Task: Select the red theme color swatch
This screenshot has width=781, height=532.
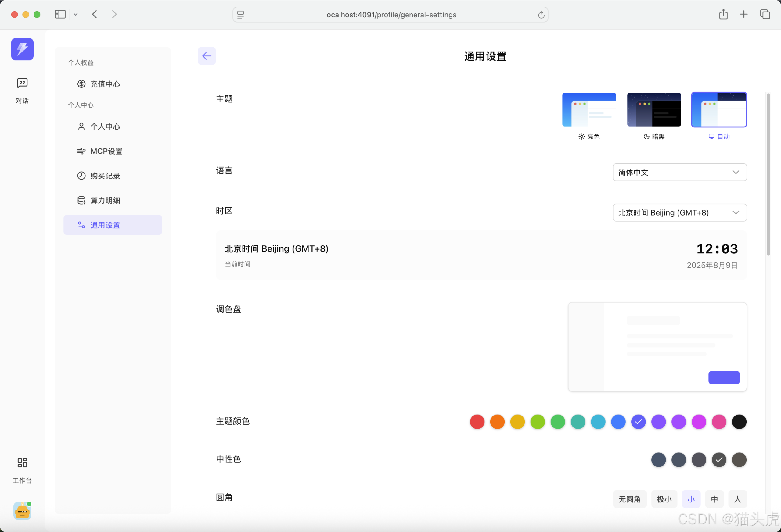Action: [x=477, y=422]
